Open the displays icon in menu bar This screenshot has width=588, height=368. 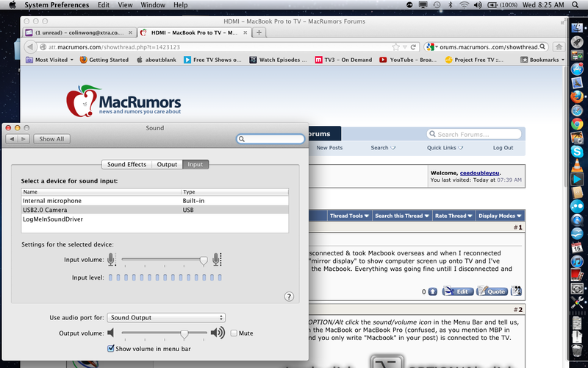click(423, 5)
